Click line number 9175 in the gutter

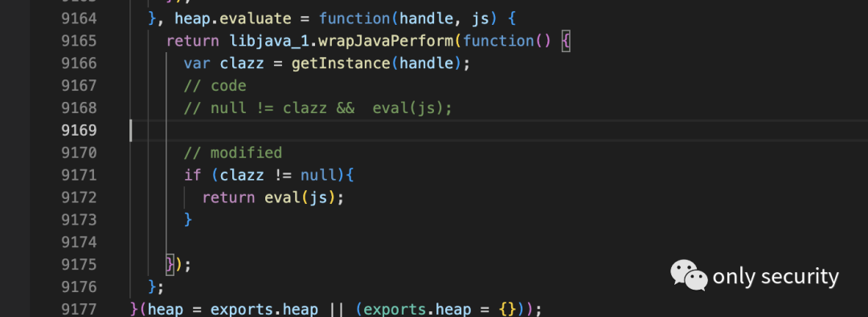pos(79,265)
